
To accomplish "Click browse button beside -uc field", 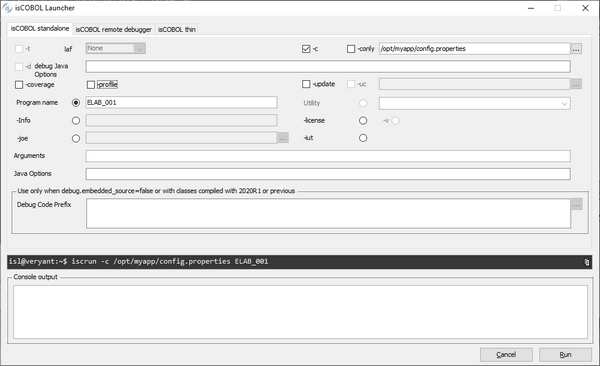I will click(576, 84).
